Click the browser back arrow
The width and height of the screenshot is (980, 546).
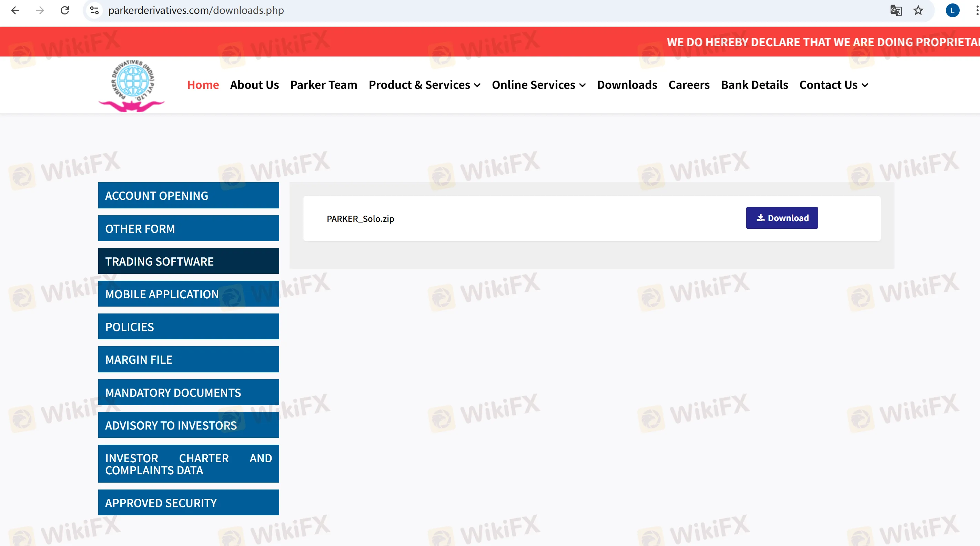pos(15,10)
